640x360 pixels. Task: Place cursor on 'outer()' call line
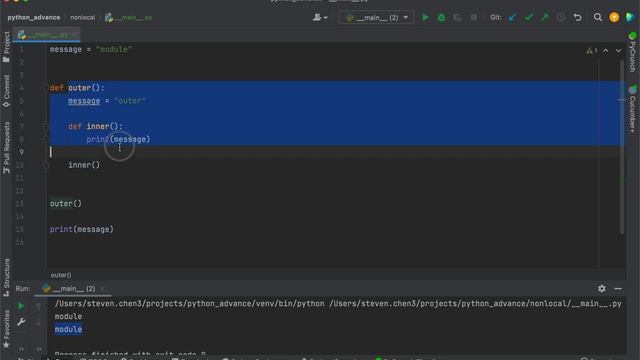(x=66, y=203)
